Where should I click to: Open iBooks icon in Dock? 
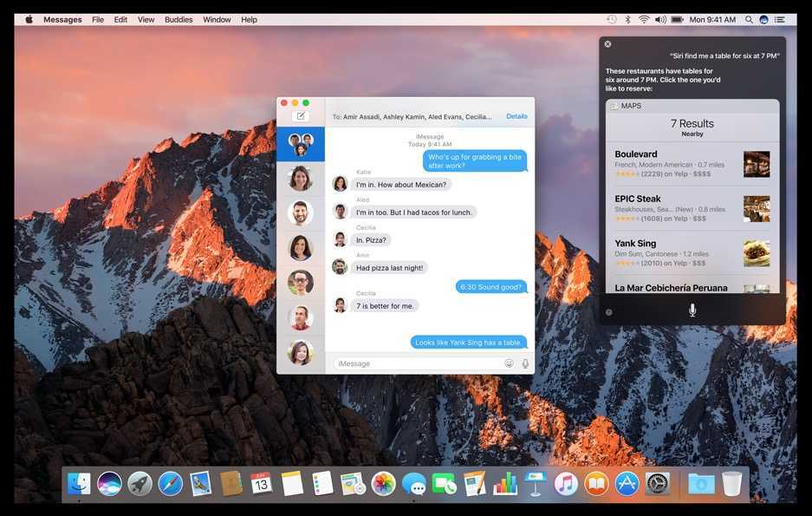click(596, 484)
